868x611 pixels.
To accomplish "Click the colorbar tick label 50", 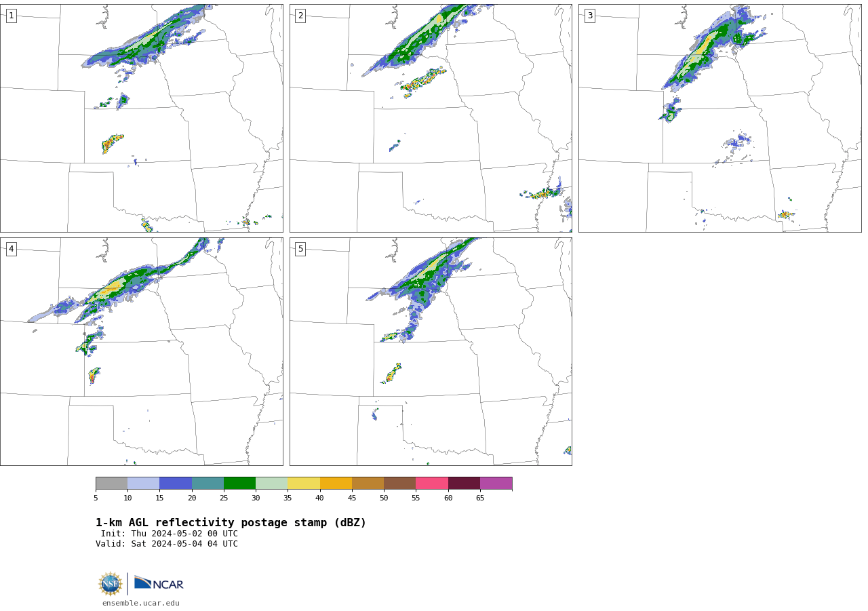I will [x=384, y=498].
